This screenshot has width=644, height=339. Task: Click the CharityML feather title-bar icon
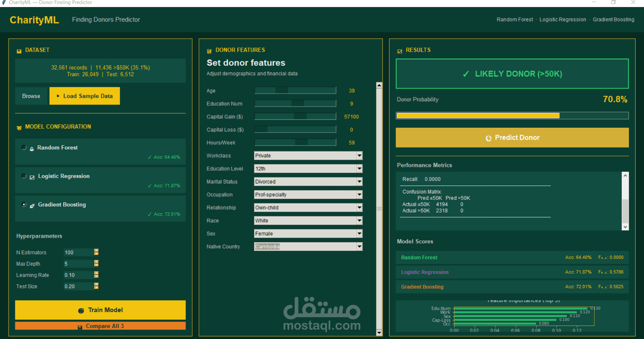pyautogui.click(x=4, y=2)
